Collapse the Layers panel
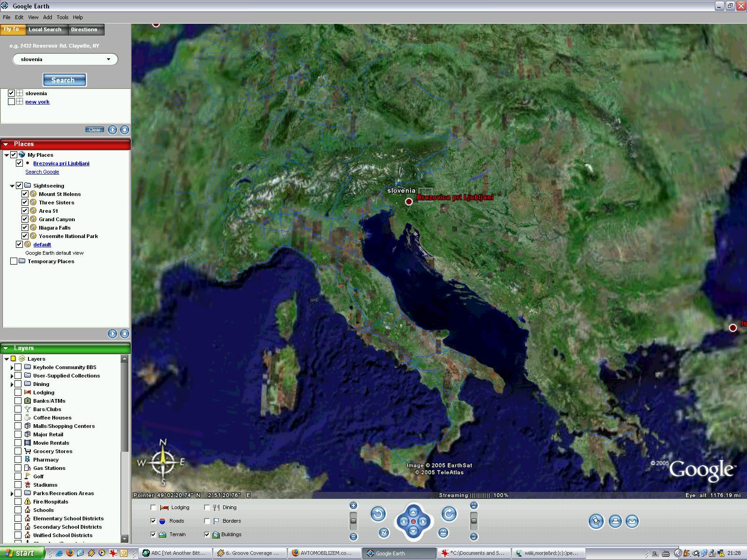The image size is (747, 560). 6,348
